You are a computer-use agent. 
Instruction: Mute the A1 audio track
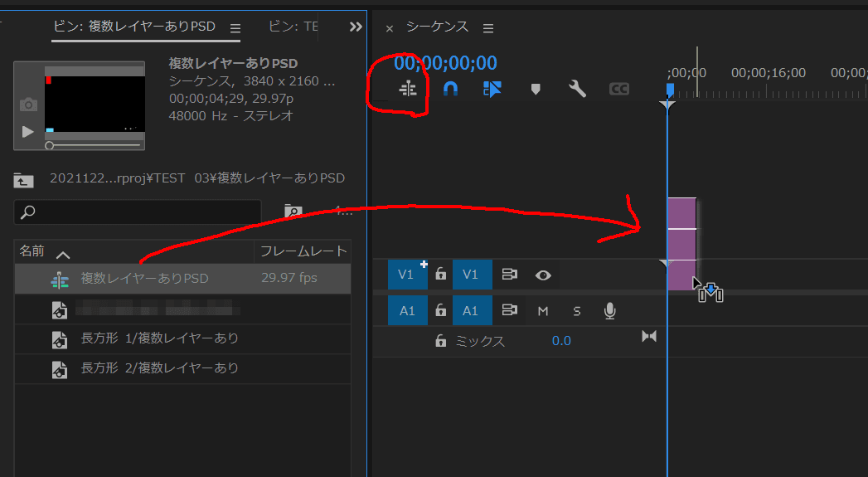click(x=543, y=311)
